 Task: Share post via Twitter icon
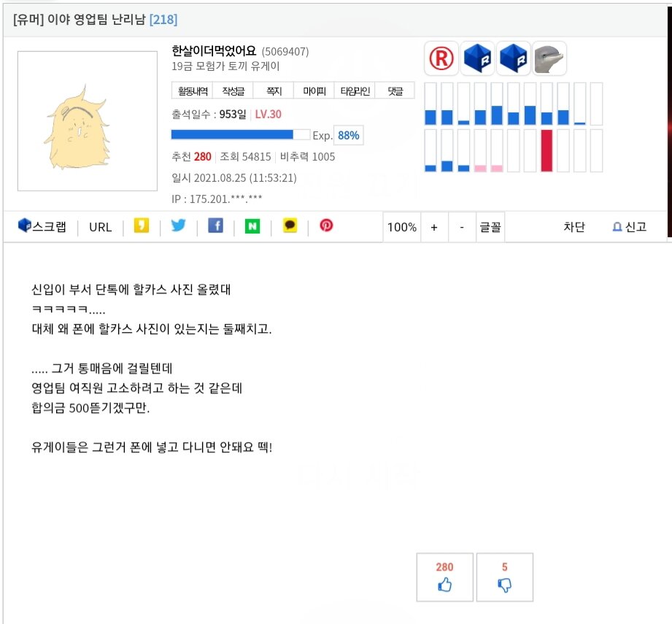pyautogui.click(x=179, y=226)
